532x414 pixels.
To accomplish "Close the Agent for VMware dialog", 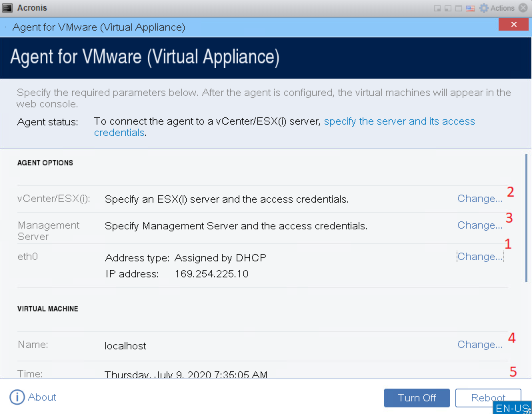I will pyautogui.click(x=513, y=25).
